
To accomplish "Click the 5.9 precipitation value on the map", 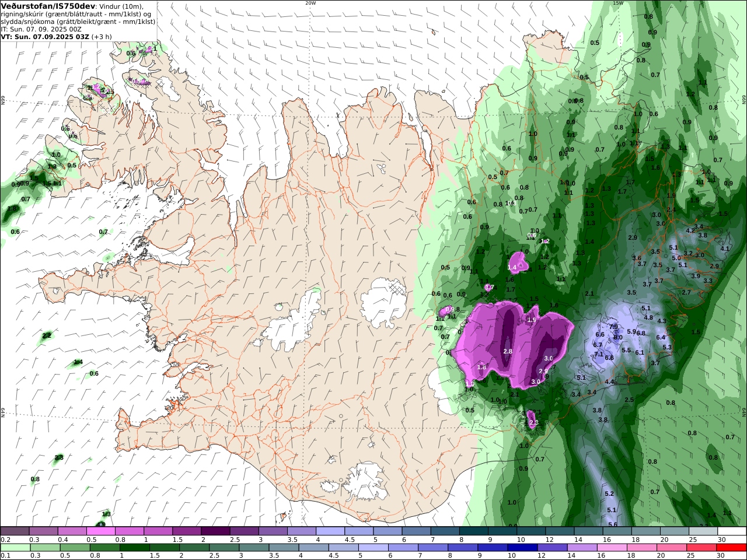I will (x=631, y=331).
